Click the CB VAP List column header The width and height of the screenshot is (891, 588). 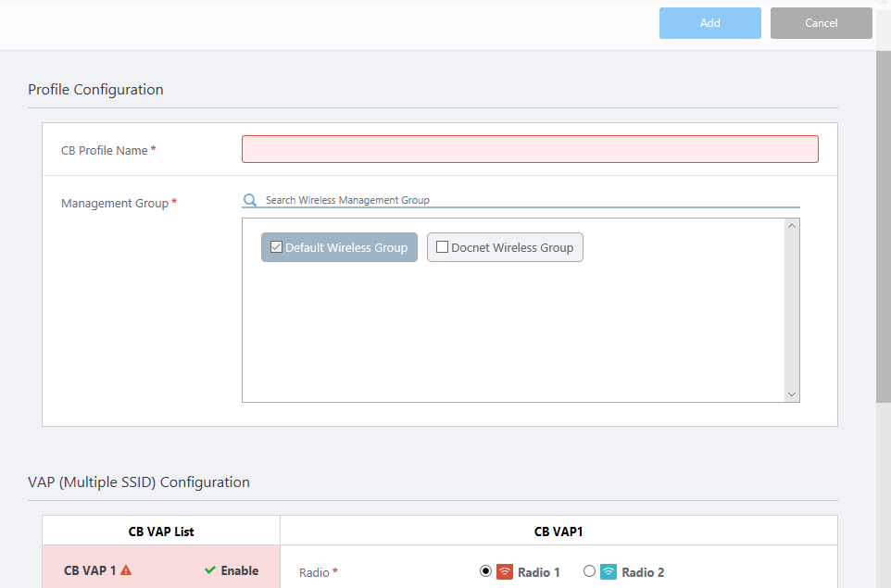click(161, 532)
